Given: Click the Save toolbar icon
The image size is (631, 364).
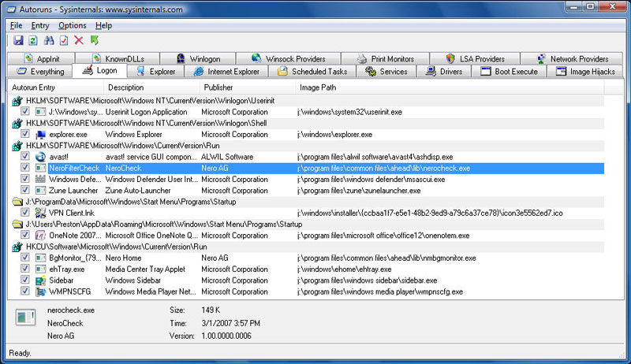Looking at the screenshot, I should [x=17, y=40].
